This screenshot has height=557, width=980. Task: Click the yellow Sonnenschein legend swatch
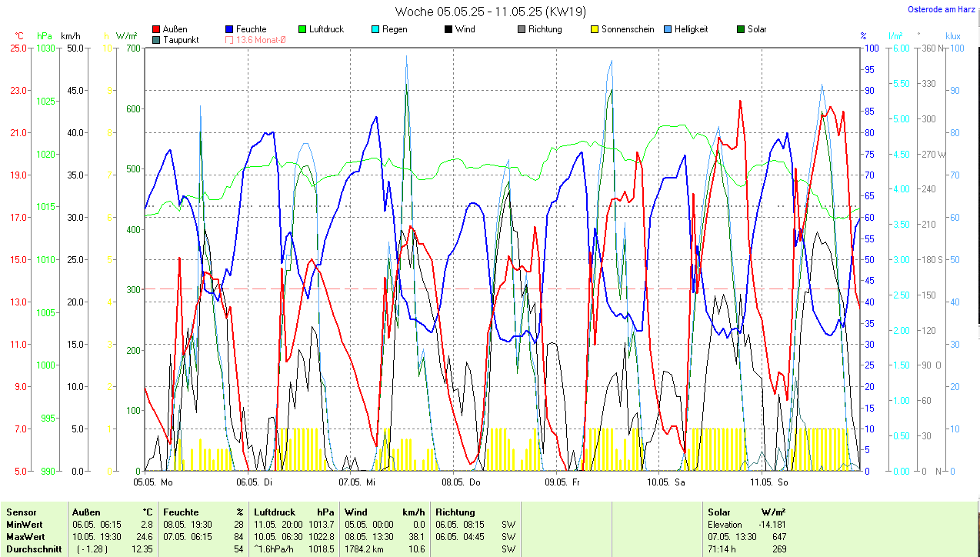click(x=594, y=29)
